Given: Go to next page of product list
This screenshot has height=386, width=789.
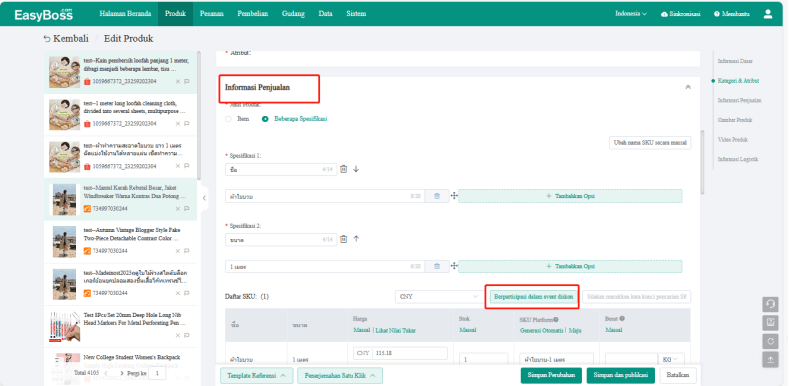Looking at the screenshot, I should click(122, 373).
